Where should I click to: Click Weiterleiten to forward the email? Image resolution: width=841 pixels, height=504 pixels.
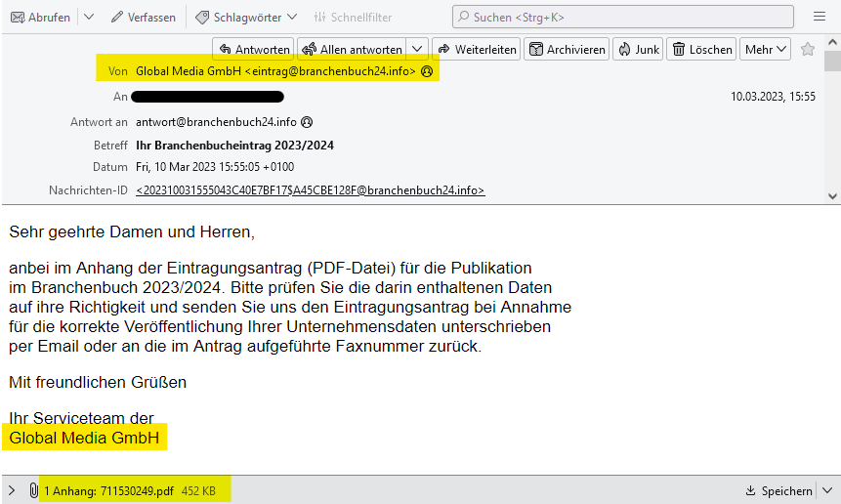(x=477, y=50)
